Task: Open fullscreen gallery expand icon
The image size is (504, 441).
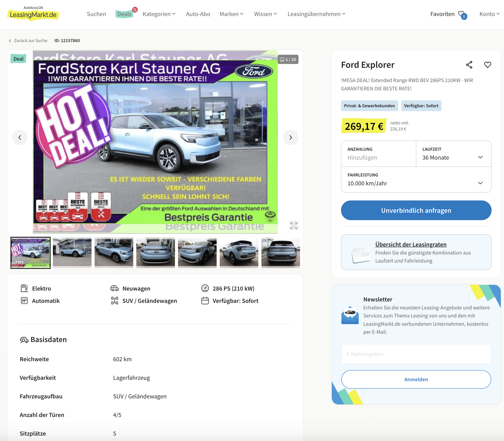Action: (x=294, y=225)
